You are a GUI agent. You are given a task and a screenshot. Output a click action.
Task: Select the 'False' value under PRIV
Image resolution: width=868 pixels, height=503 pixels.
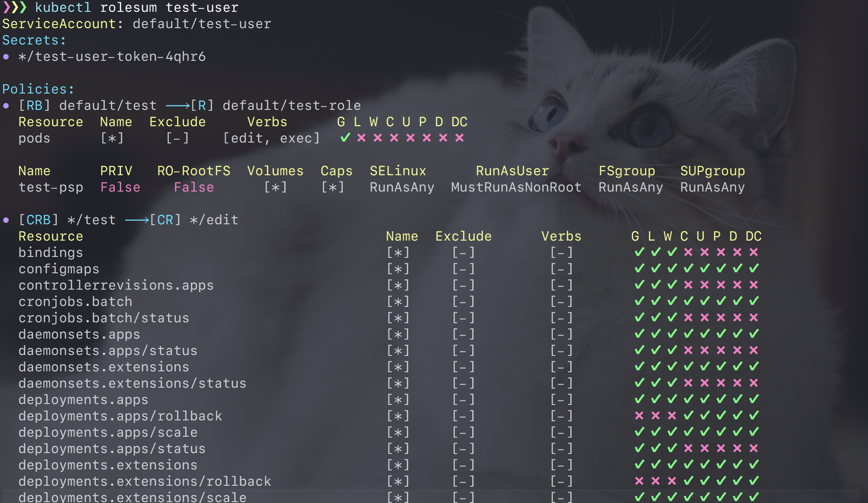[x=120, y=187]
